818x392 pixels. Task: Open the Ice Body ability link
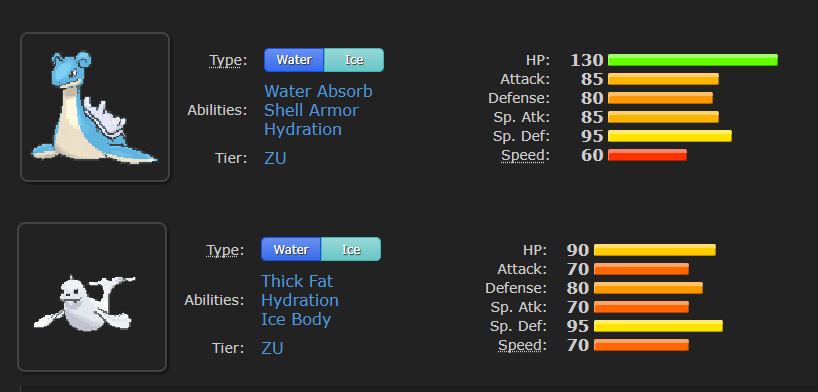tap(296, 319)
